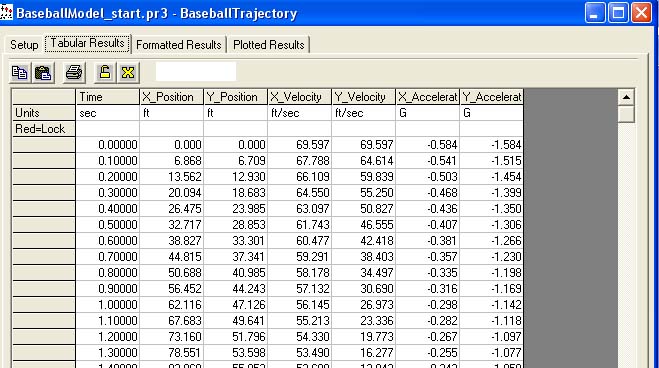
Task: Click the Red=Lock row header
Action: tap(44, 129)
